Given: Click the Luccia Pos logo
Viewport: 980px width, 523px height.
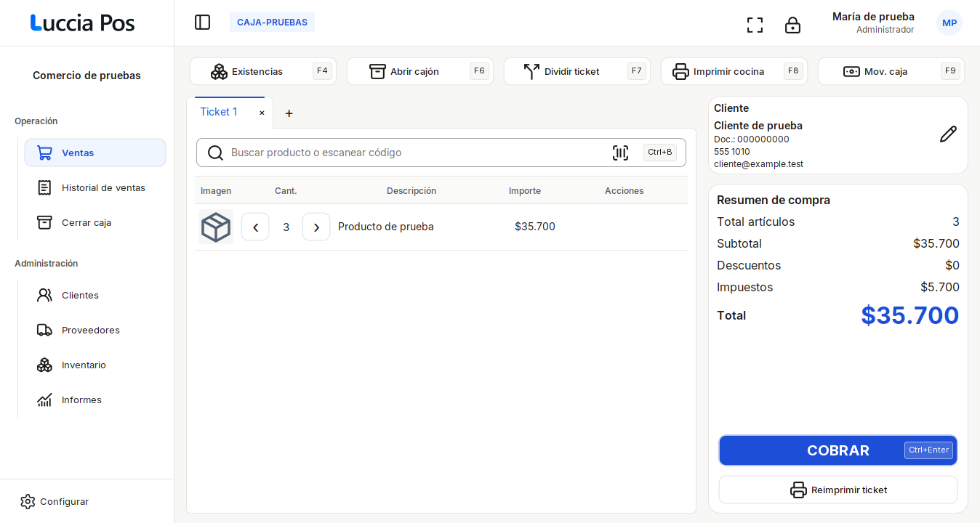Looking at the screenshot, I should pyautogui.click(x=83, y=23).
